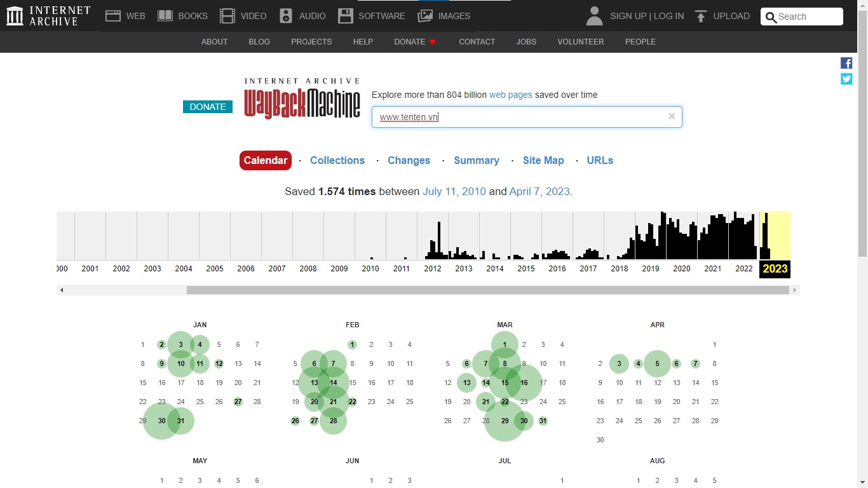Click the user account avatar icon
The width and height of the screenshot is (868, 488).
(594, 16)
